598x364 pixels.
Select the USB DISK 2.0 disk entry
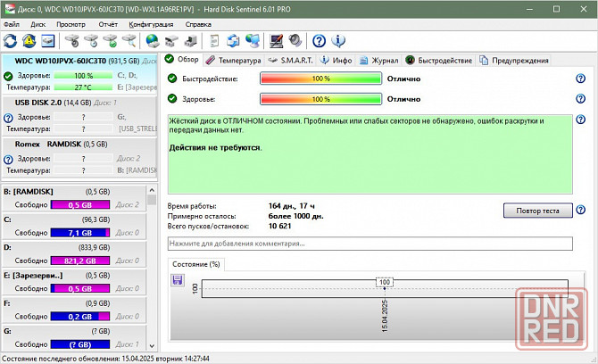tap(79, 116)
